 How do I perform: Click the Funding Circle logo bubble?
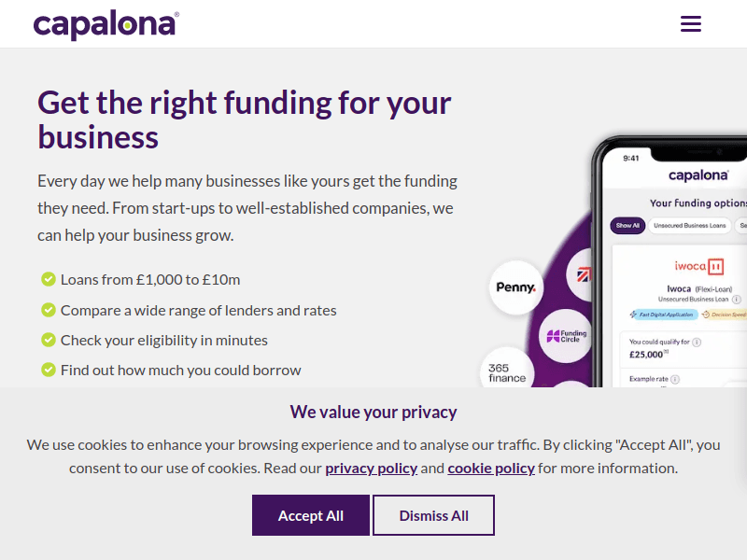click(x=567, y=335)
